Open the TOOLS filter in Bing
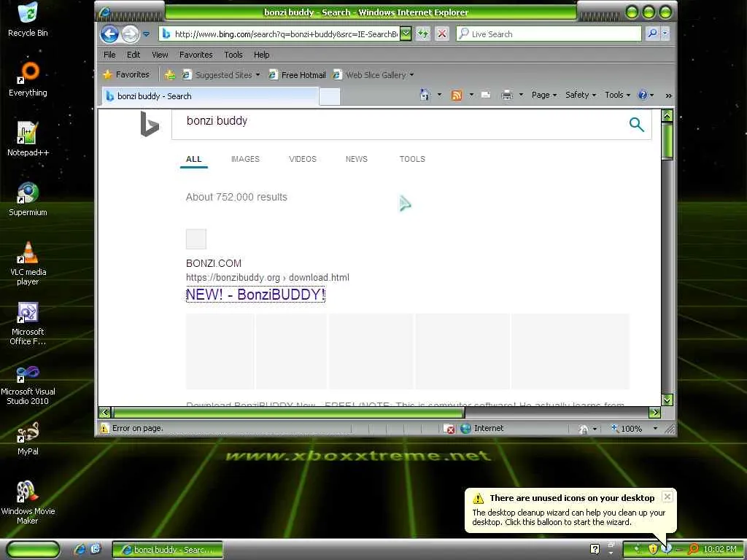Image resolution: width=747 pixels, height=560 pixels. pos(412,159)
